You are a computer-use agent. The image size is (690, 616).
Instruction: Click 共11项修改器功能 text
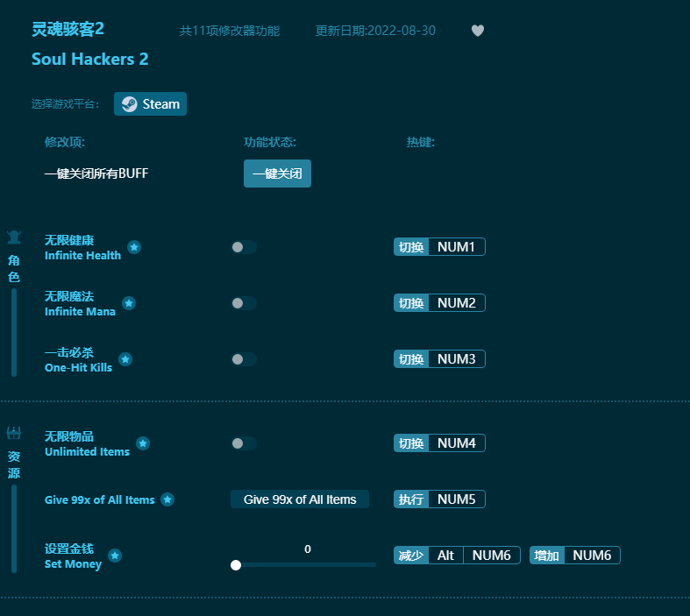229,31
